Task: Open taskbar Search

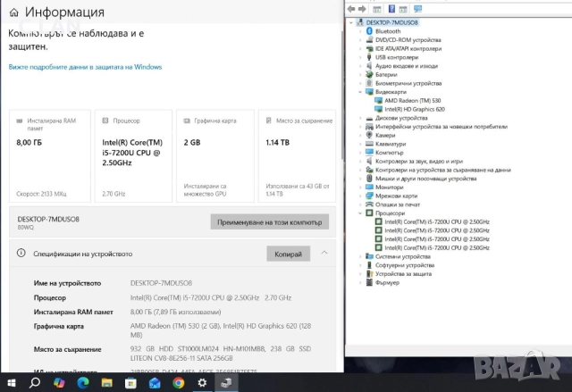Action: coord(35,382)
